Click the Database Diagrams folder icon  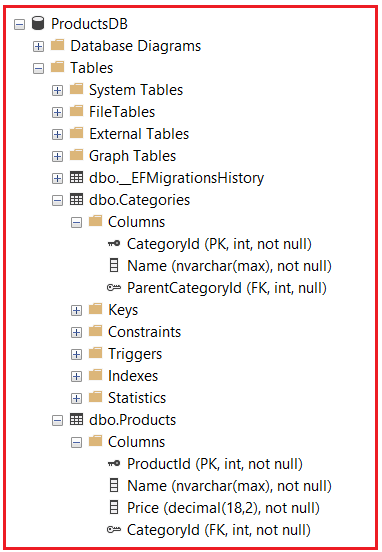tap(57, 45)
